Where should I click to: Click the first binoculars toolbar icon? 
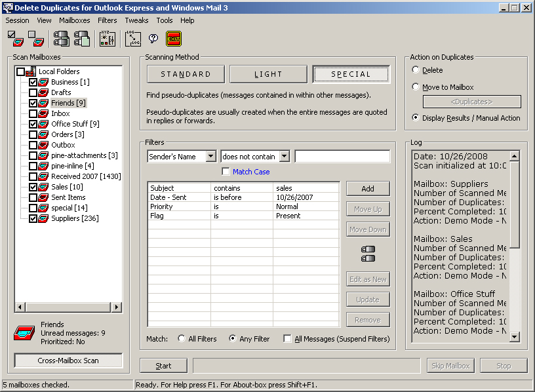click(61, 39)
